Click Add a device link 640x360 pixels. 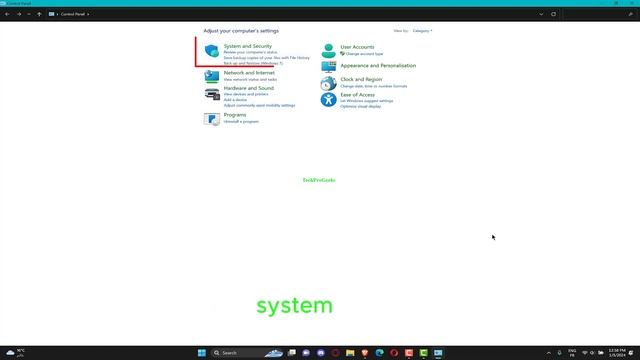tap(235, 100)
